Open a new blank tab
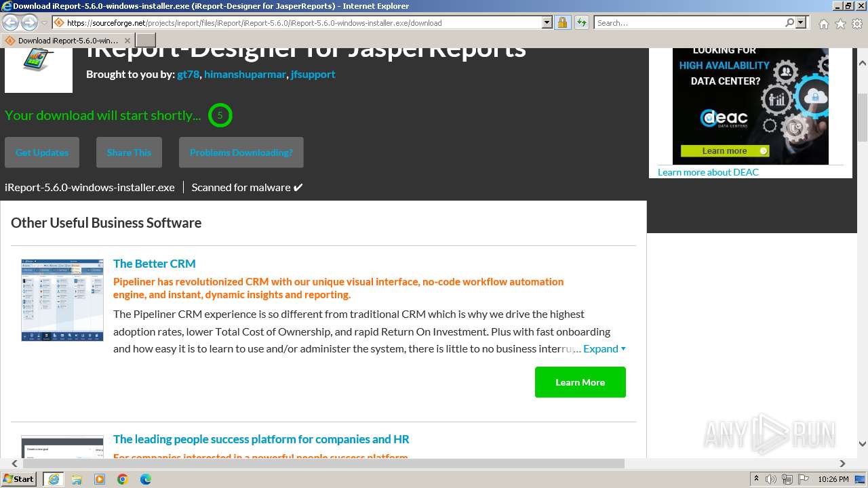The height and width of the screenshot is (488, 868). (x=146, y=40)
